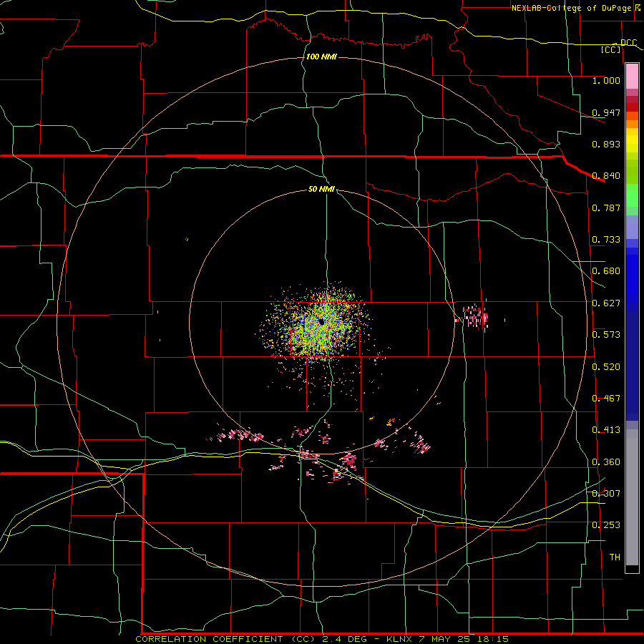
Task: Click the NEXLAB-College of DuPage header text
Action: 572,8
